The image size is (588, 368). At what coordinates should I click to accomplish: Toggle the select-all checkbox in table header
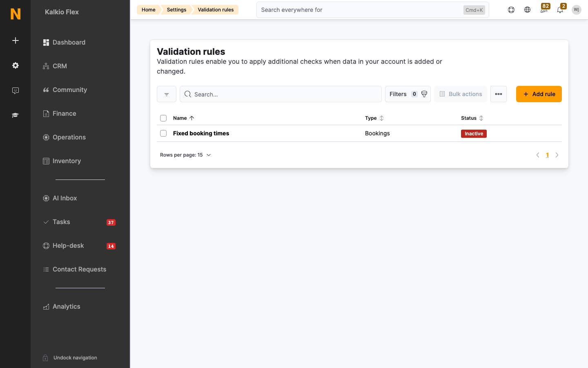click(163, 118)
